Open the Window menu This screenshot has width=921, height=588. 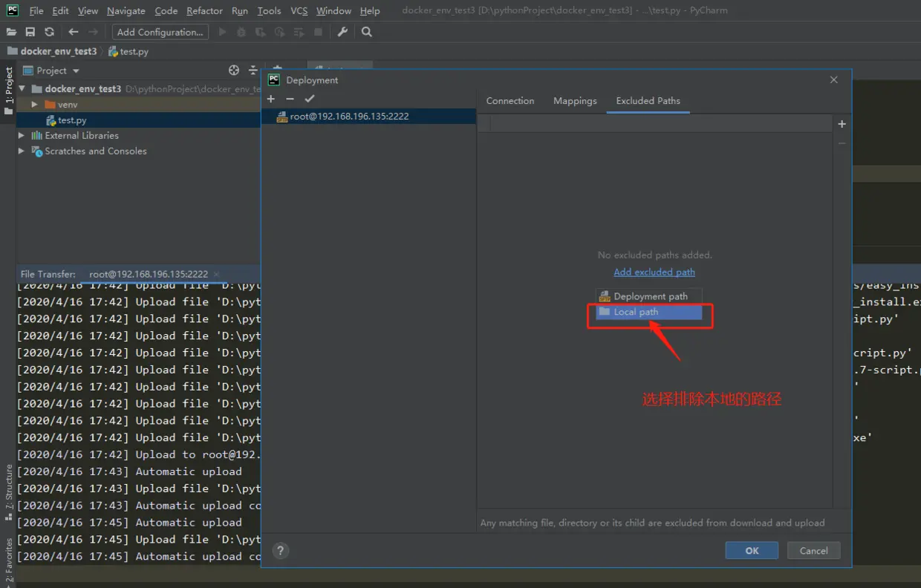tap(333, 10)
